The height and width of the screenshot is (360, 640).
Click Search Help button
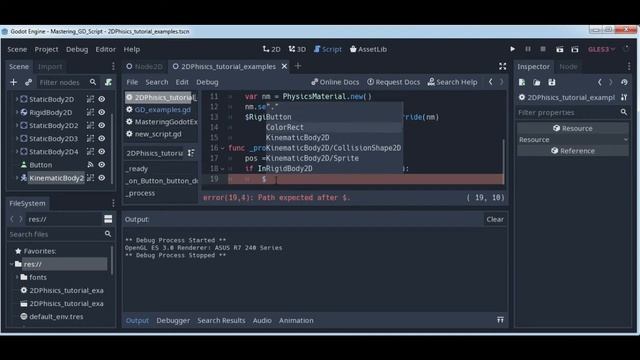pyautogui.click(x=452, y=82)
